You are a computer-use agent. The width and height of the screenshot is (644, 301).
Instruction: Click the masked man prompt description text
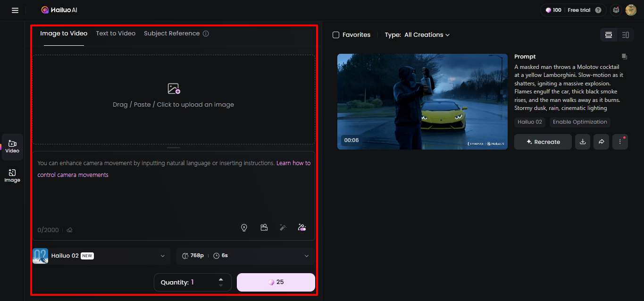(x=569, y=87)
